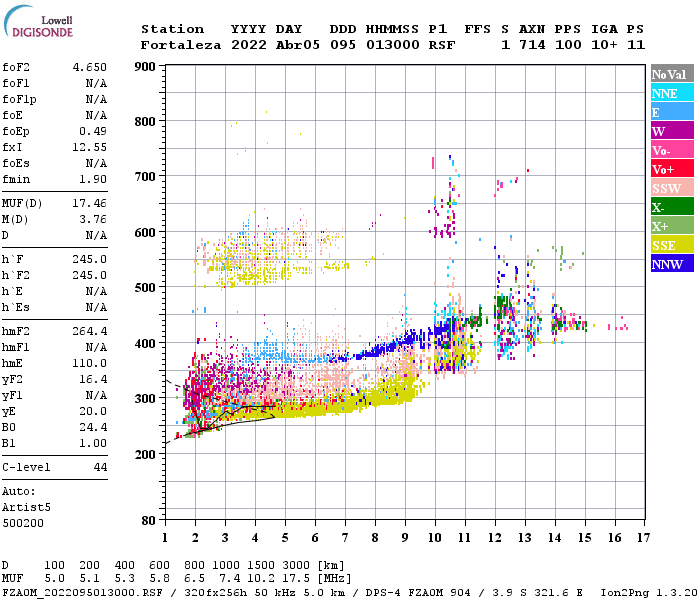Click the foEp value 0.49
Viewport: 700px width, 600px height.
[x=93, y=131]
